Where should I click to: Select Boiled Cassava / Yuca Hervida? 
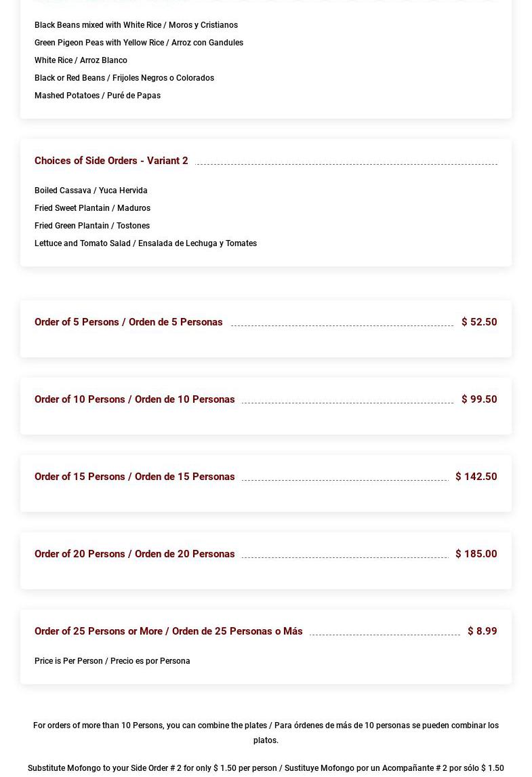tap(91, 191)
